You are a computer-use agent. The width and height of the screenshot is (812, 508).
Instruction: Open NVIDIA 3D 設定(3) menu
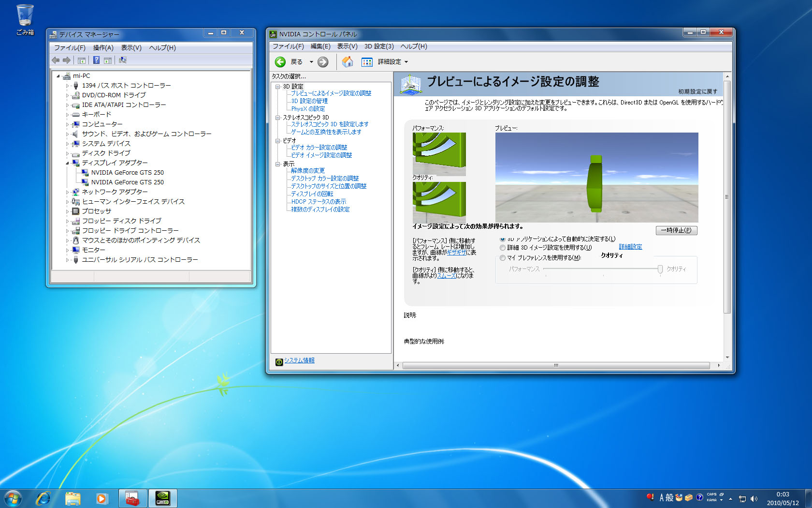[379, 46]
